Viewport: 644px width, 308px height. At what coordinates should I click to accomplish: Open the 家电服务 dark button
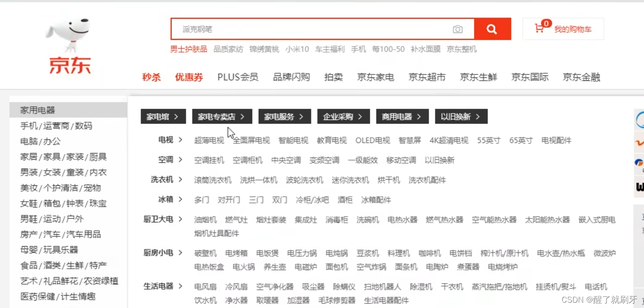[x=284, y=116]
